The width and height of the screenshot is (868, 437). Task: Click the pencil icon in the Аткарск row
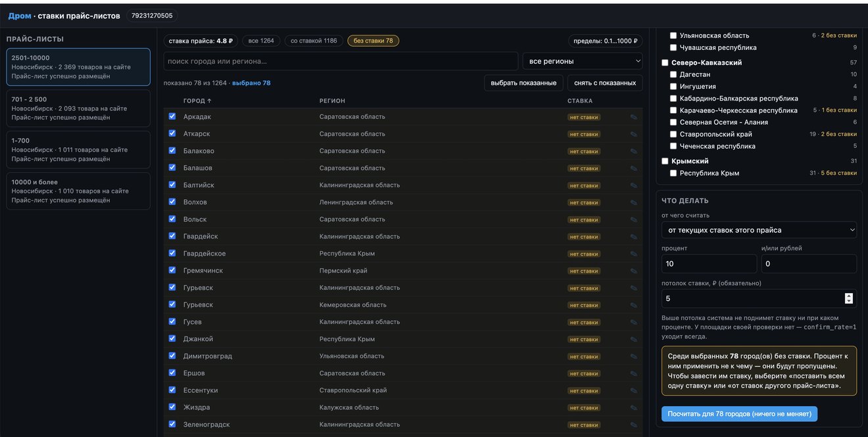click(634, 134)
